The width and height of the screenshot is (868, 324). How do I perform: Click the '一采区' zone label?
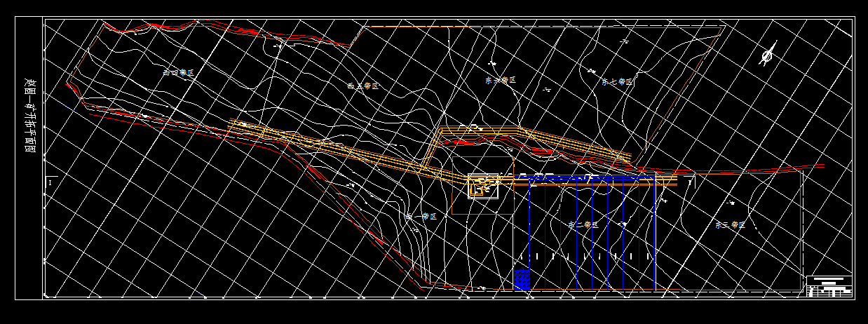coord(422,217)
